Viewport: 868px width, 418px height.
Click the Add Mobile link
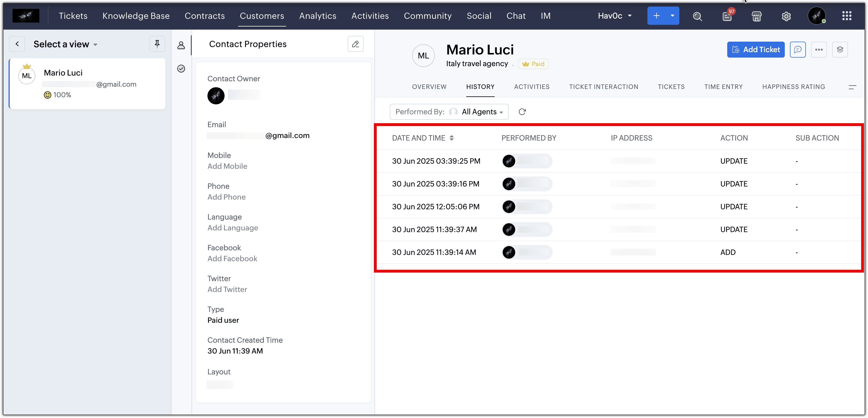click(x=227, y=166)
